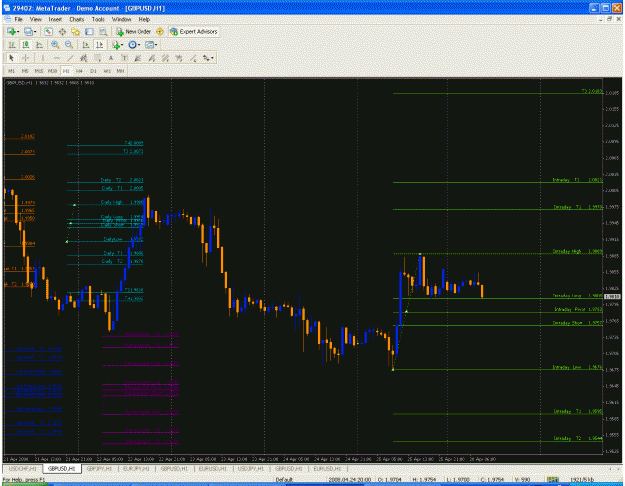Open the Arrows objects dropdown
The image size is (625, 486).
pyautogui.click(x=208, y=58)
